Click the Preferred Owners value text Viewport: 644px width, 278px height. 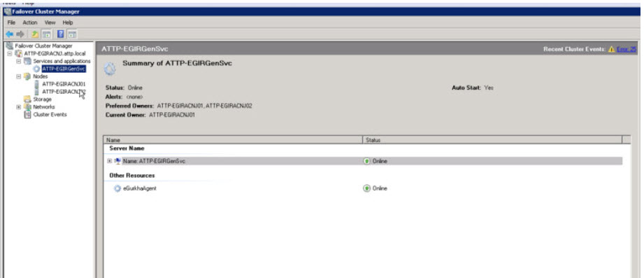coord(205,106)
